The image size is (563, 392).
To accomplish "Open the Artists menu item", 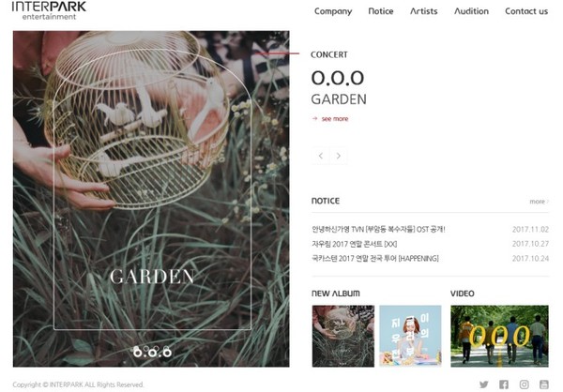I will [x=424, y=11].
